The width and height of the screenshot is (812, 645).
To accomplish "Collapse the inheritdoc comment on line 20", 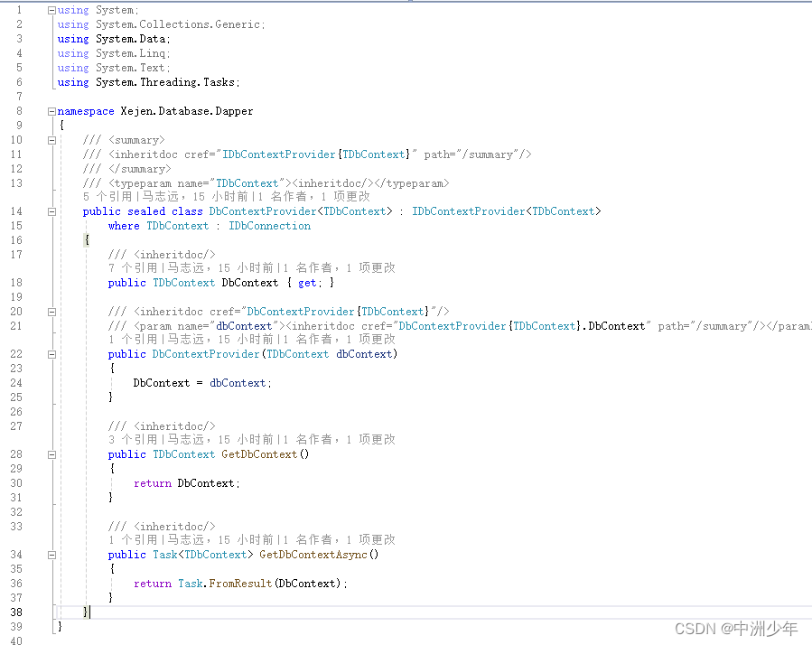I will click(x=51, y=311).
